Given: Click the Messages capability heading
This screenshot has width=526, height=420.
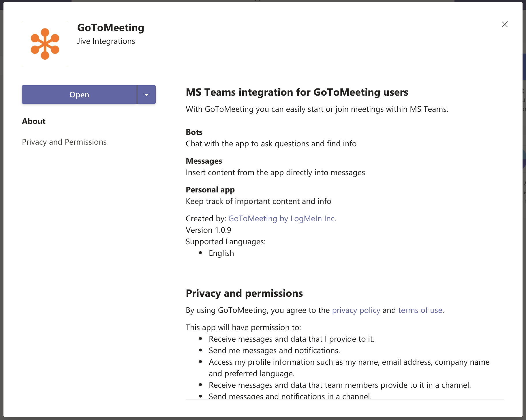Looking at the screenshot, I should tap(204, 161).
